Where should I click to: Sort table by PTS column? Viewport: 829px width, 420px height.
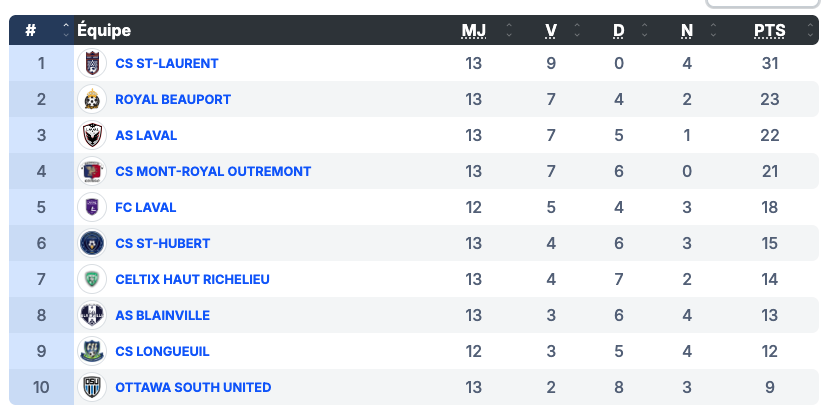coord(769,30)
